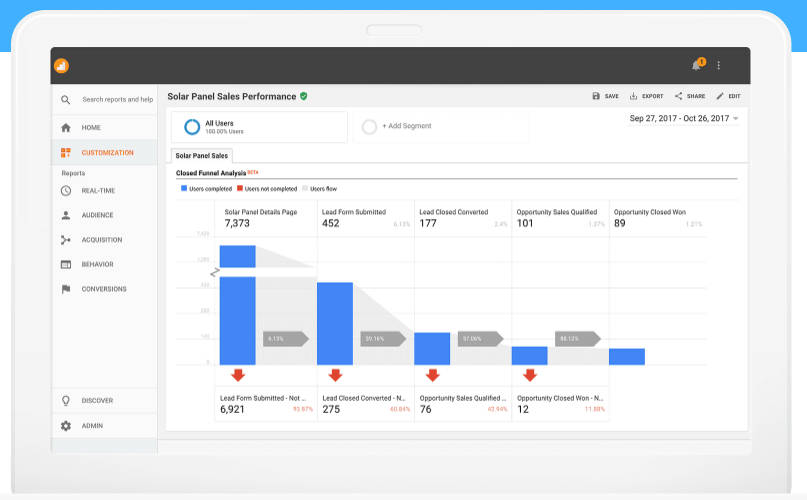The height and width of the screenshot is (500, 807).
Task: Open the notifications bell
Action: [696, 65]
